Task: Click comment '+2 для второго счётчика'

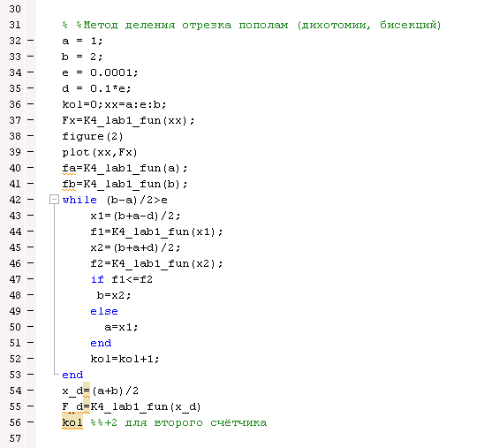Action: [x=185, y=422]
